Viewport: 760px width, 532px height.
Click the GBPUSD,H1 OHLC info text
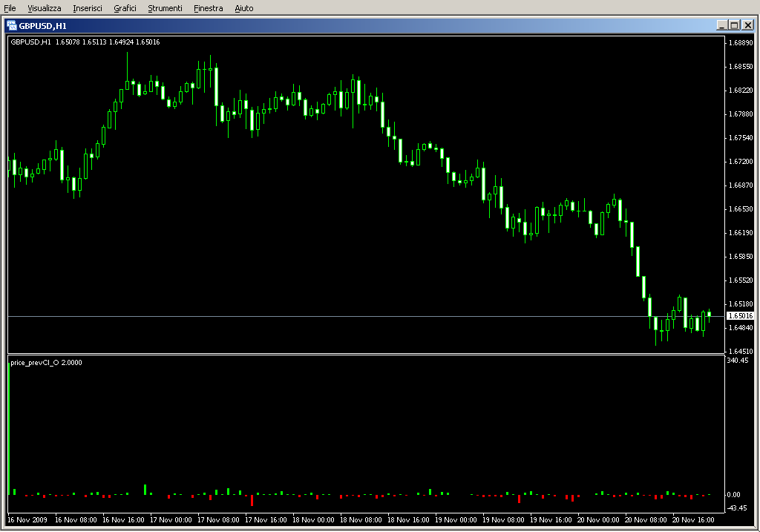coord(85,42)
